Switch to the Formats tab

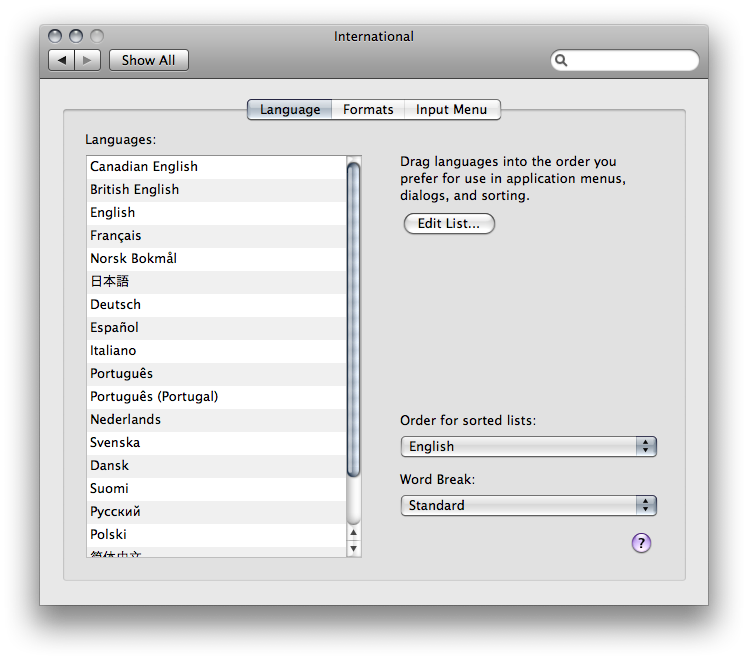[x=368, y=110]
